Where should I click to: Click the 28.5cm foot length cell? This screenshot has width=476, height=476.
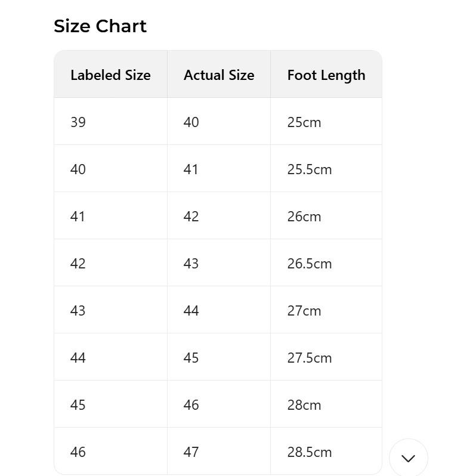(x=310, y=452)
